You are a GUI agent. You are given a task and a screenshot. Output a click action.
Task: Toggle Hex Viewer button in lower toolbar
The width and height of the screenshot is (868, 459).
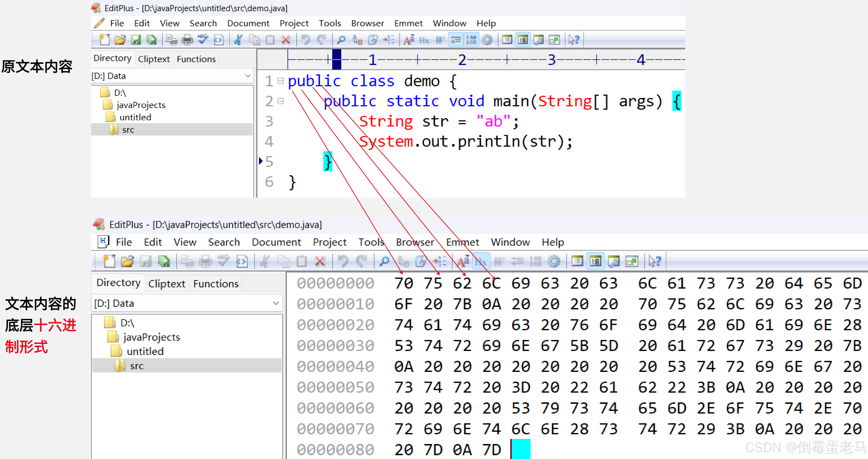click(x=481, y=261)
